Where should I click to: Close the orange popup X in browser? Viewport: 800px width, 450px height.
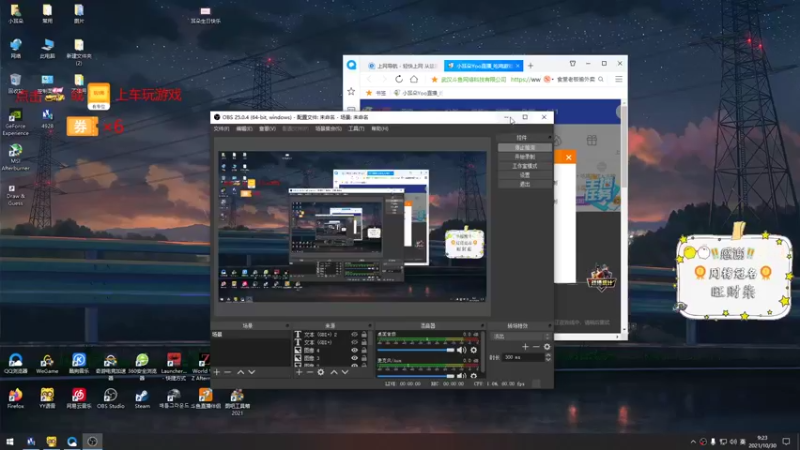(x=568, y=157)
